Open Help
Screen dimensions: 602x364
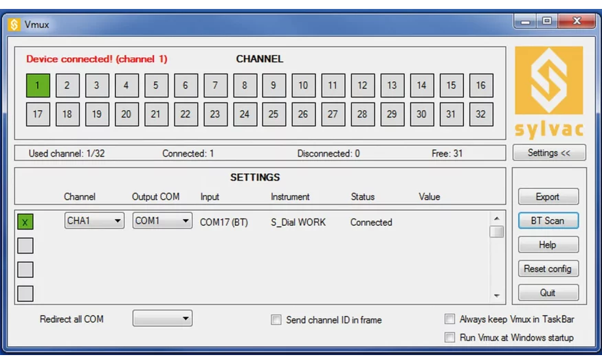[x=548, y=244]
